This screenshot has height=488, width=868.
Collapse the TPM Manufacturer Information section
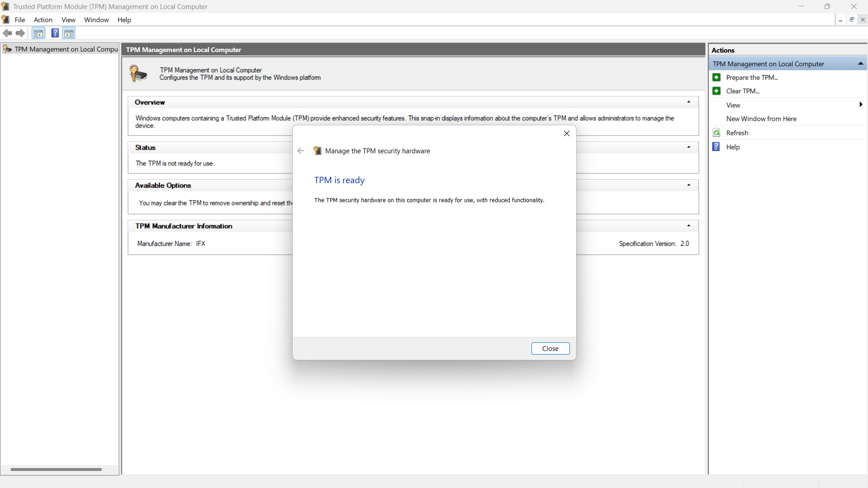point(689,226)
